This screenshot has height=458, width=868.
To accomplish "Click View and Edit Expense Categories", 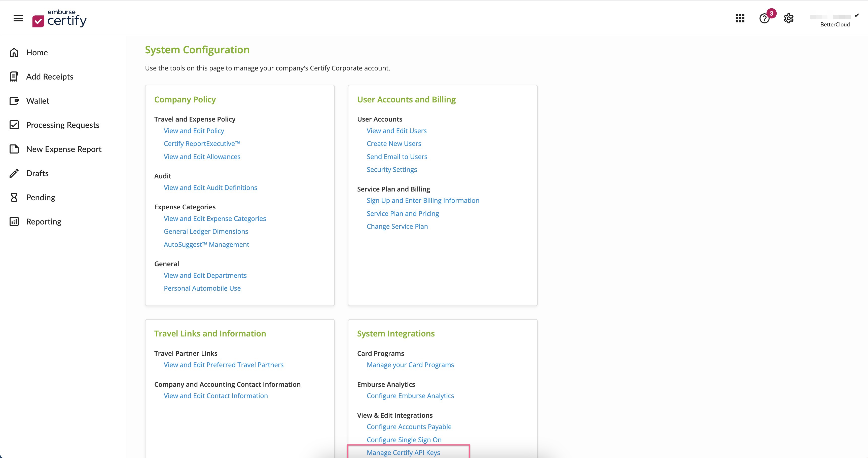I will pos(215,219).
